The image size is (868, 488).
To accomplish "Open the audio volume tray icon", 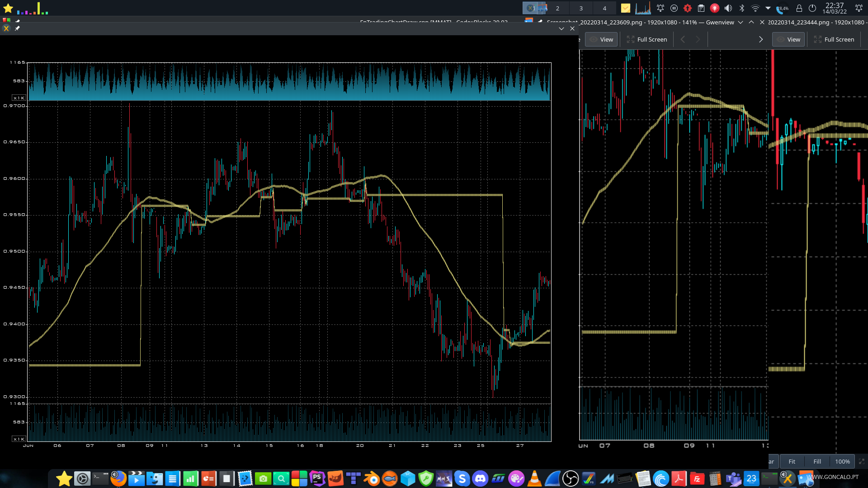I will (728, 8).
